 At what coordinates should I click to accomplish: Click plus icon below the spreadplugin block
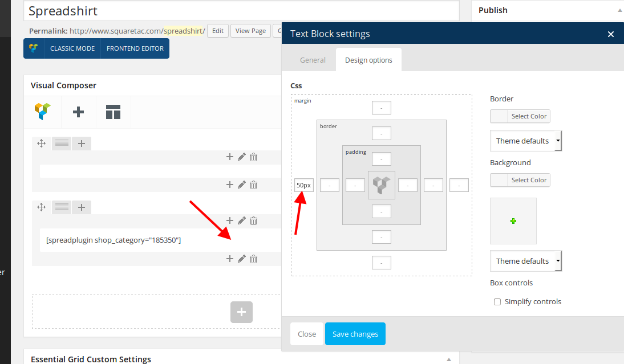(x=230, y=259)
